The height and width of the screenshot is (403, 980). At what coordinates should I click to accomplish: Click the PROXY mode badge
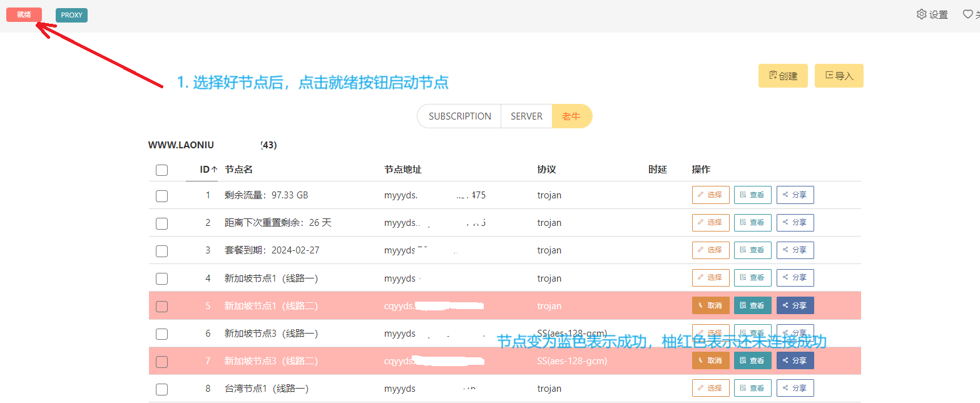(71, 15)
